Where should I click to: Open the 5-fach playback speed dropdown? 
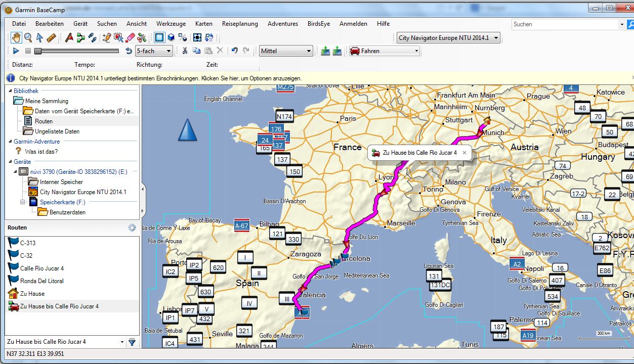[x=154, y=51]
